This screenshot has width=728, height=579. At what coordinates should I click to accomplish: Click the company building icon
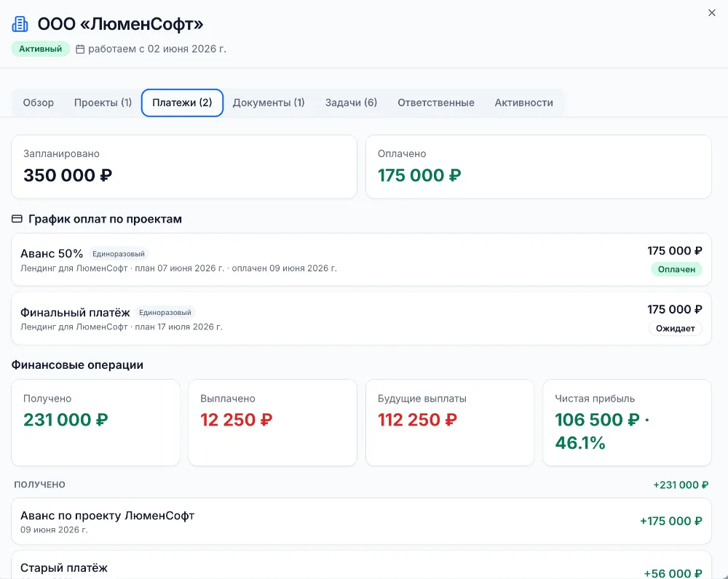coord(20,24)
